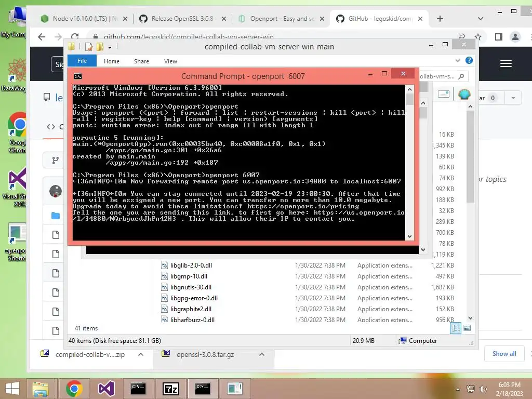Click the search icon in Explorer search box
Viewport: 532px width, 399px height.
click(461, 76)
